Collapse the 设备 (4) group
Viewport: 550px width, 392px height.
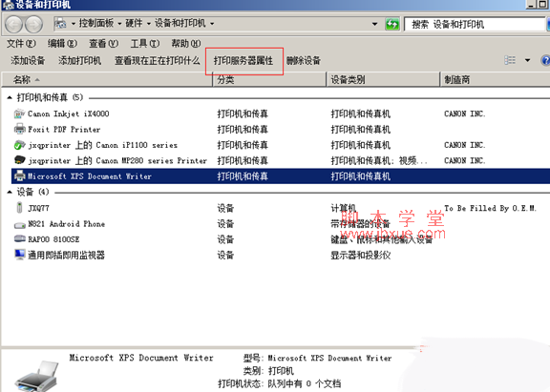click(x=10, y=192)
